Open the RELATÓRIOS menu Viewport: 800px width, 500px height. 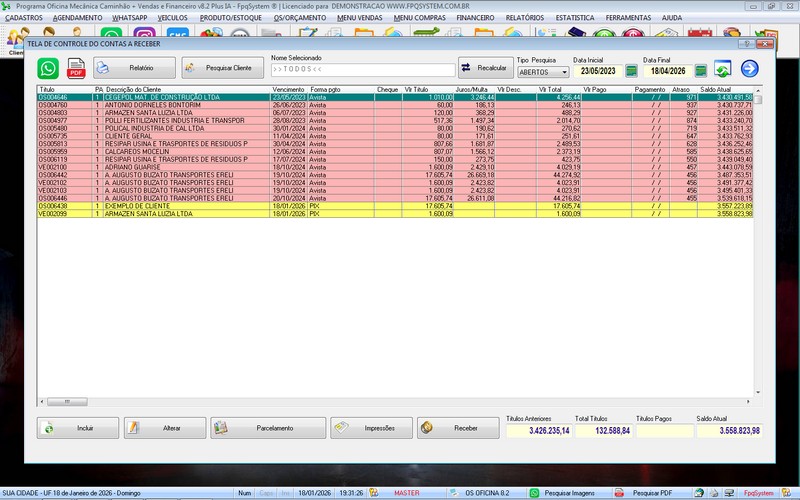point(525,18)
